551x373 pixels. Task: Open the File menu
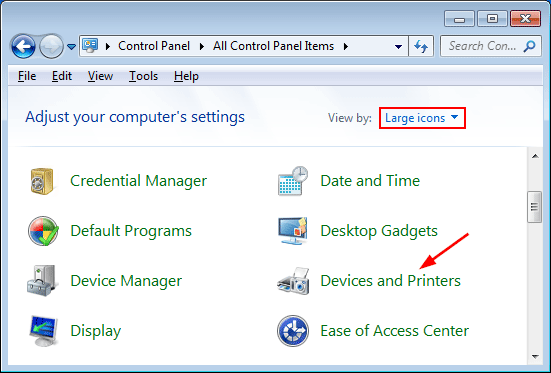point(27,76)
